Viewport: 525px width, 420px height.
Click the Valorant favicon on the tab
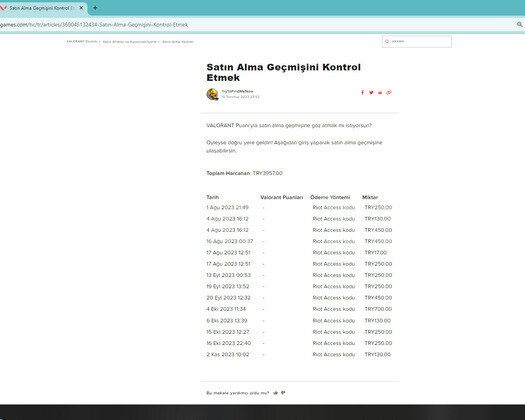pyautogui.click(x=4, y=8)
